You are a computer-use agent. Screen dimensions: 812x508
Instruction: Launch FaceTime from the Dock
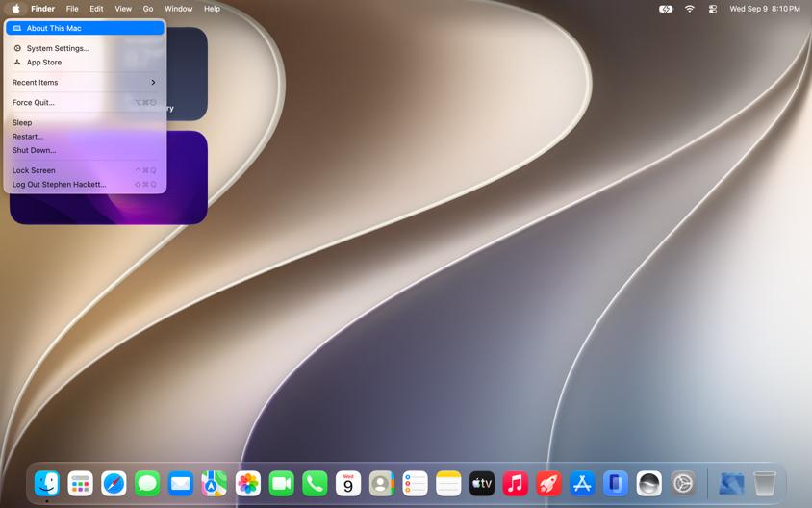click(281, 484)
